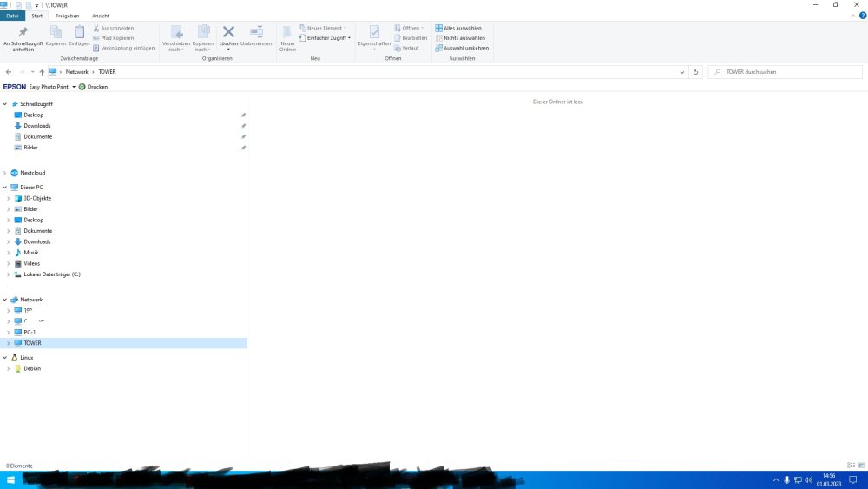The image size is (868, 489).
Task: Select 3D-Objekte folder
Action: [x=37, y=198]
